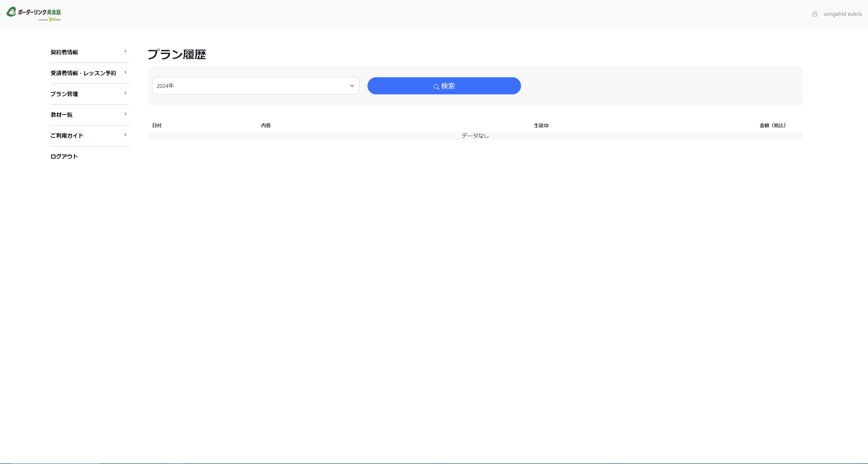
Task: Expand the 契約者情報 chevron arrow
Action: pyautogui.click(x=125, y=51)
